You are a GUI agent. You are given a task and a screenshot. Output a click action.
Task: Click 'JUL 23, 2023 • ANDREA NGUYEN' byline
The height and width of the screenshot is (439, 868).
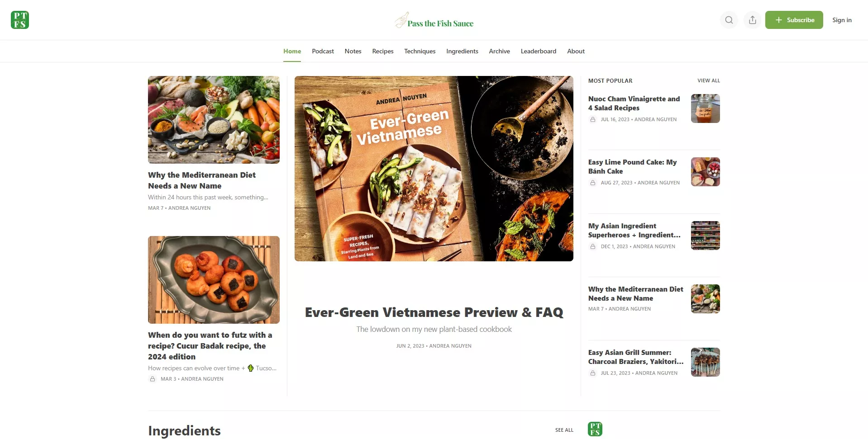639,373
